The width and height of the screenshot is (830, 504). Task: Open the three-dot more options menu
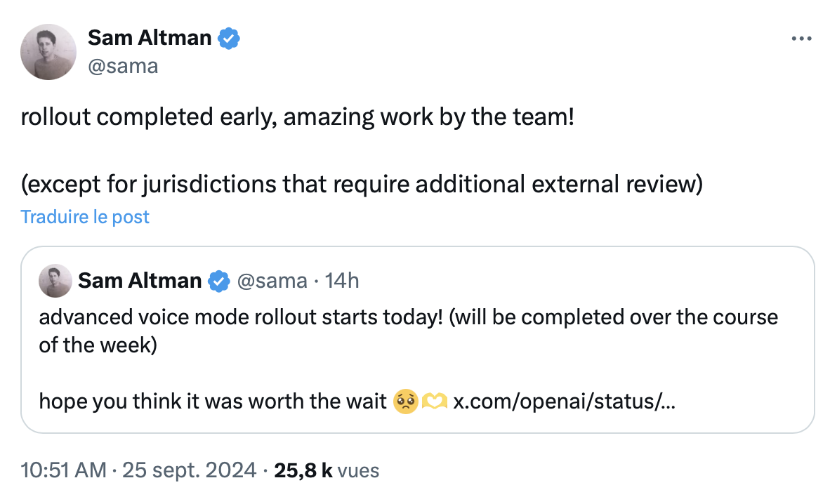tap(801, 39)
